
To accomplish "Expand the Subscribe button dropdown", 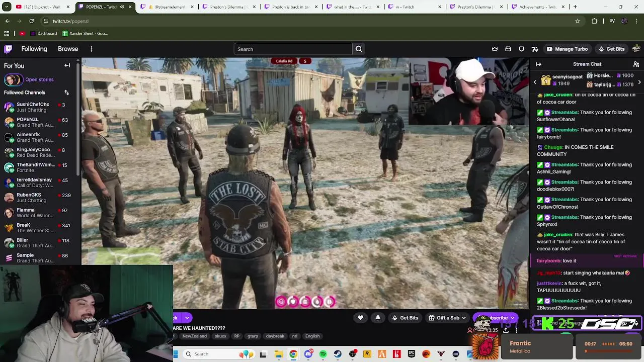I will [x=512, y=318].
